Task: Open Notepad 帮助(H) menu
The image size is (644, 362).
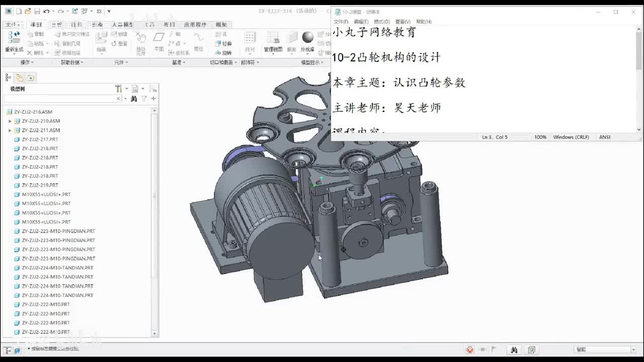Action: (424, 22)
